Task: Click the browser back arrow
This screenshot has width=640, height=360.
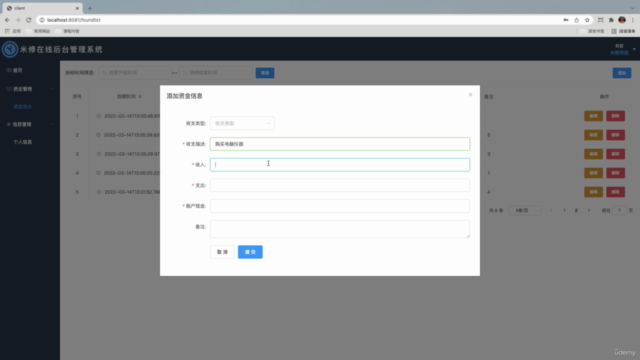Action: click(x=7, y=20)
